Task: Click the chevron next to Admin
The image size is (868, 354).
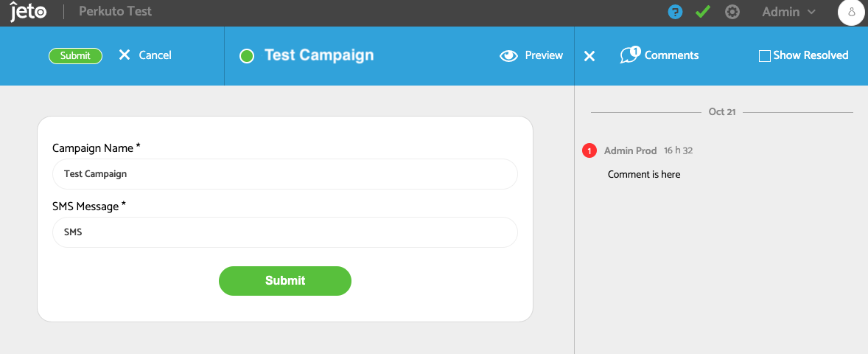Action: [811, 13]
